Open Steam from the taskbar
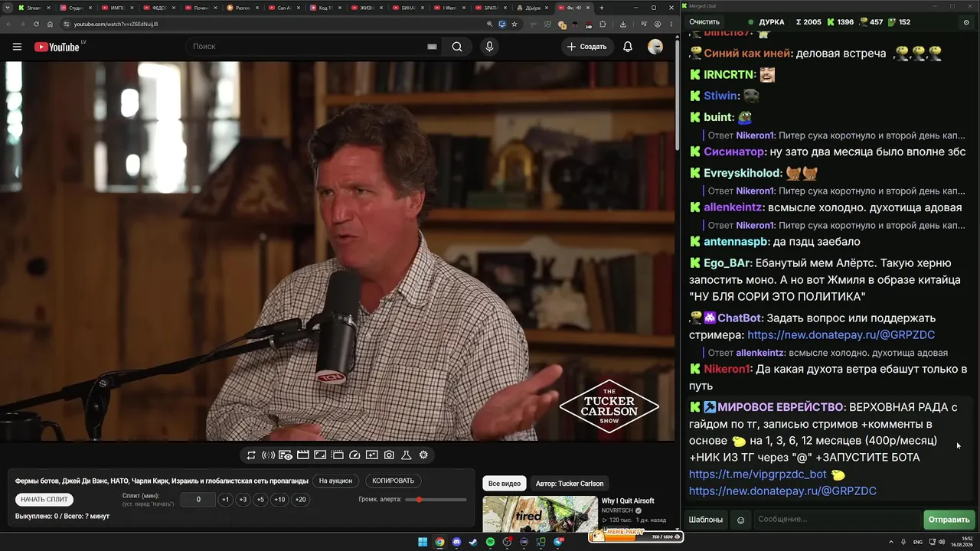 tap(473, 542)
